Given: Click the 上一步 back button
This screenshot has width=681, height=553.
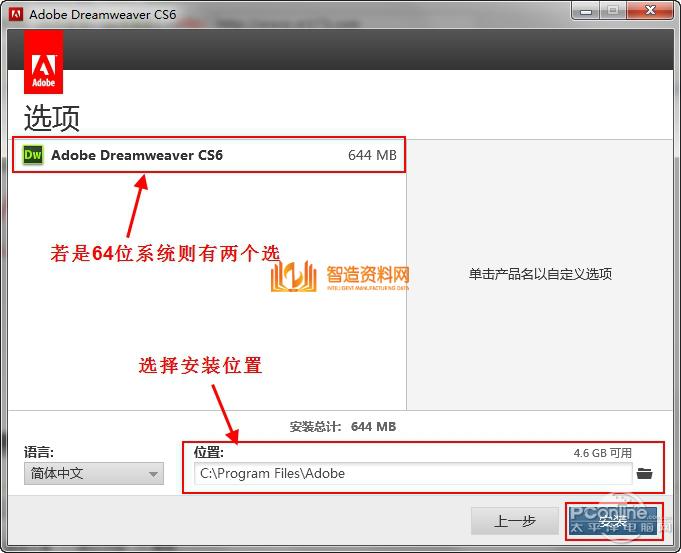Looking at the screenshot, I should tap(515, 521).
